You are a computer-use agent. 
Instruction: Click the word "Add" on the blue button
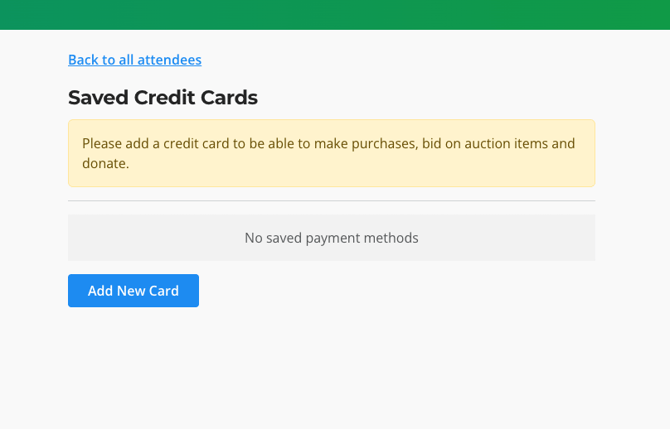pos(100,291)
